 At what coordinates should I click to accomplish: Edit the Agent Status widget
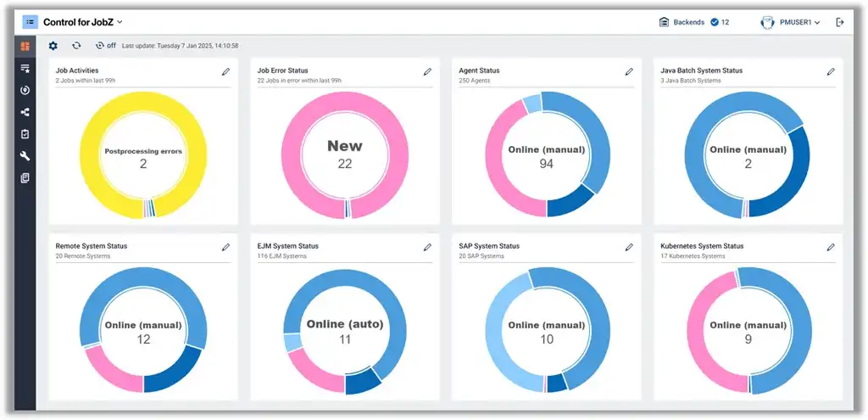coord(630,71)
